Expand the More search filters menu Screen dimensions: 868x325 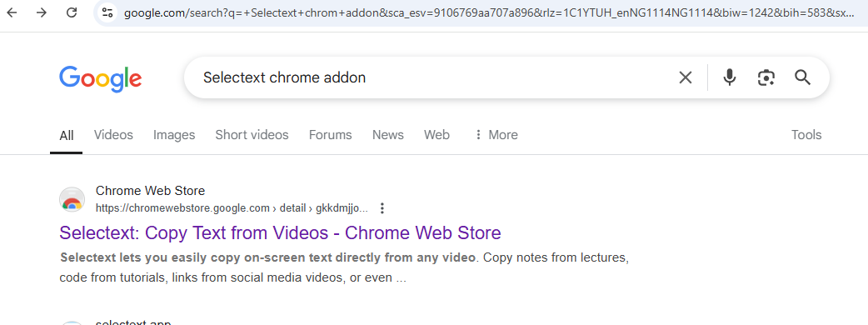[496, 135]
